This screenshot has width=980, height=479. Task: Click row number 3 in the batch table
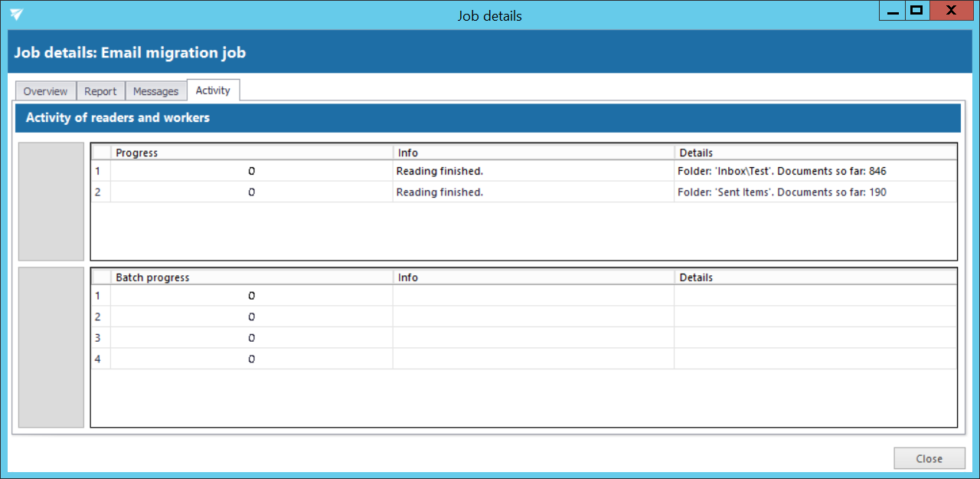98,338
